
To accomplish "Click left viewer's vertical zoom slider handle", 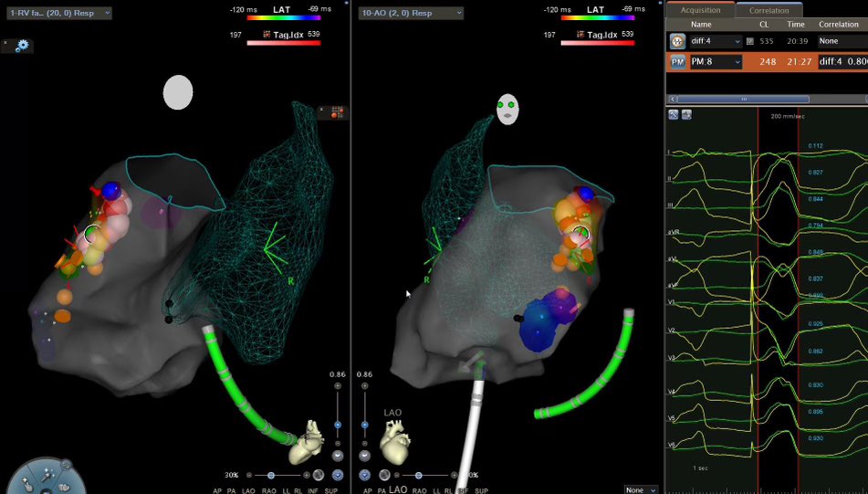I will pos(338,425).
